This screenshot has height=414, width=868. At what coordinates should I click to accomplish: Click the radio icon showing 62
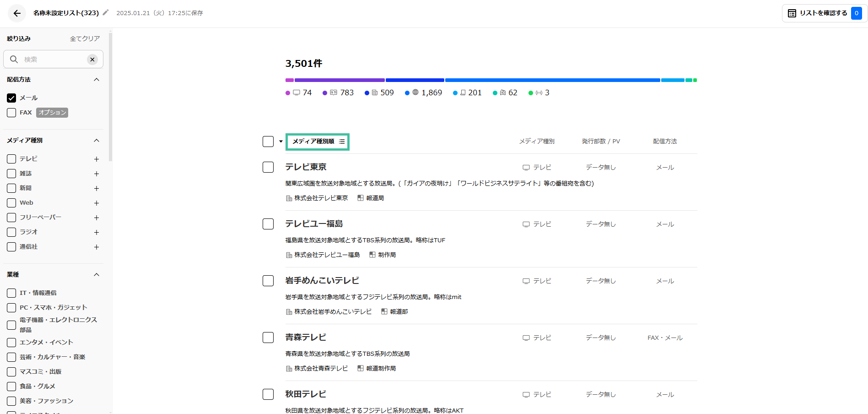(x=503, y=93)
